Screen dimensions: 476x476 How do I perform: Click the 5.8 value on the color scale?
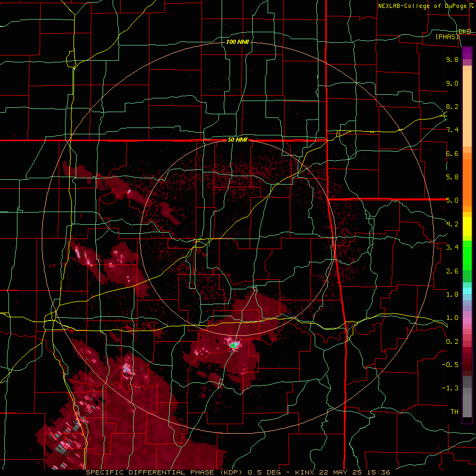tap(452, 177)
